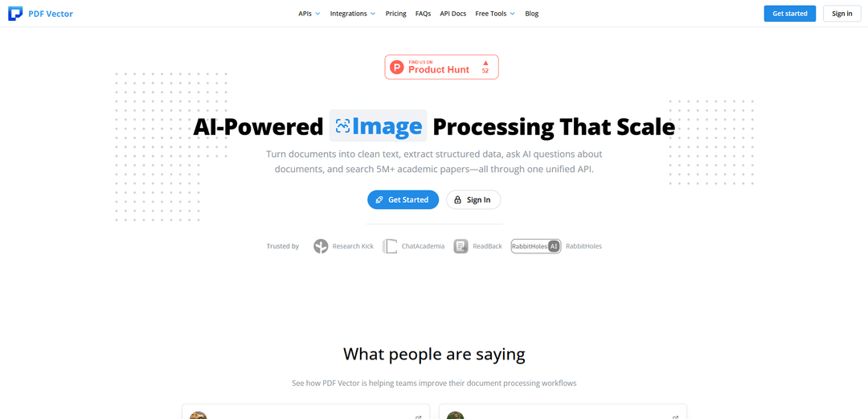The image size is (868, 419).
Task: Open the Pricing page
Action: click(395, 14)
